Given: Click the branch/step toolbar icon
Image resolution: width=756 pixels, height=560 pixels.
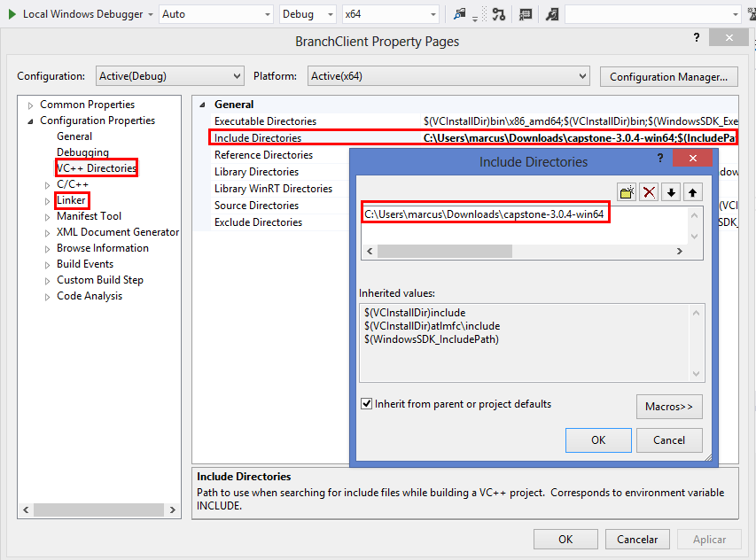Looking at the screenshot, I should (x=499, y=14).
